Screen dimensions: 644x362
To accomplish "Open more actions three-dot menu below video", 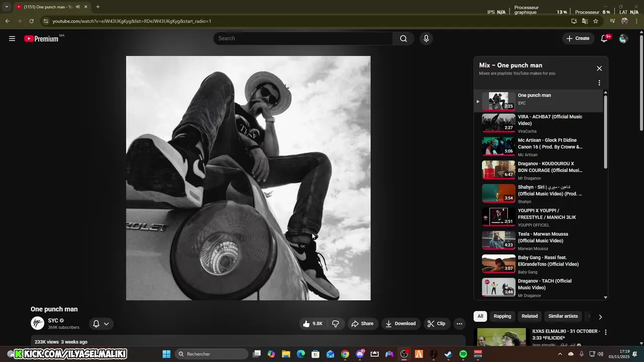I will click(x=459, y=324).
